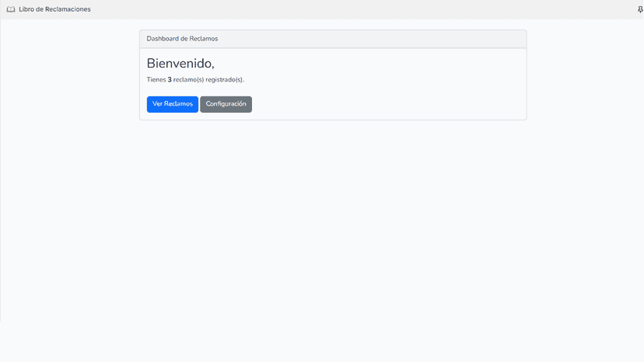The width and height of the screenshot is (644, 362).
Task: Click the open book icon in navbar
Action: pyautogui.click(x=11, y=9)
